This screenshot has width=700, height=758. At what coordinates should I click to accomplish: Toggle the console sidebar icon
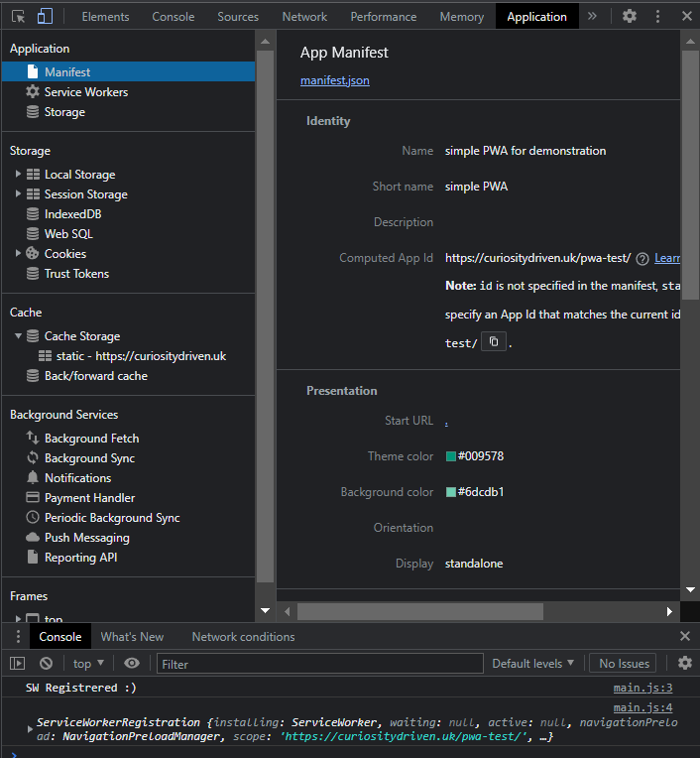coord(18,663)
